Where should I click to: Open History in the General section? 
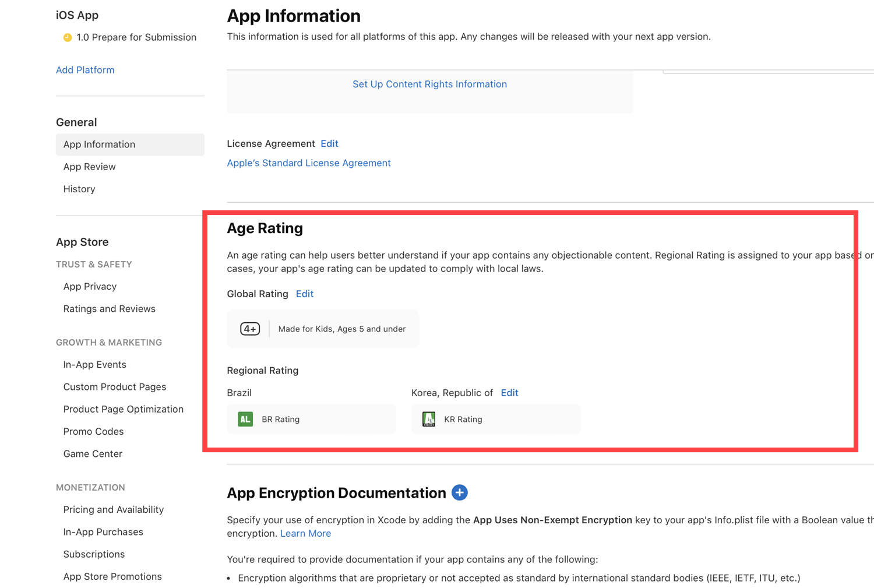tap(79, 189)
